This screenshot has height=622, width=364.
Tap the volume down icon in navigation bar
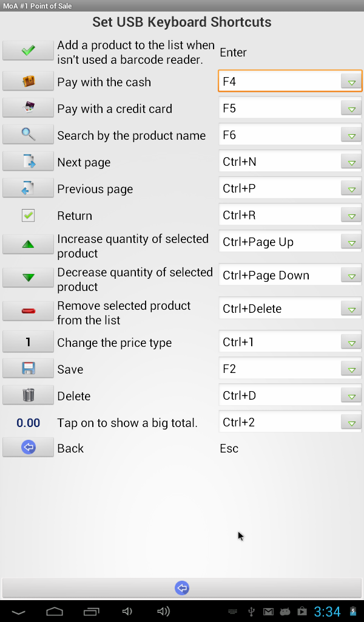127,611
